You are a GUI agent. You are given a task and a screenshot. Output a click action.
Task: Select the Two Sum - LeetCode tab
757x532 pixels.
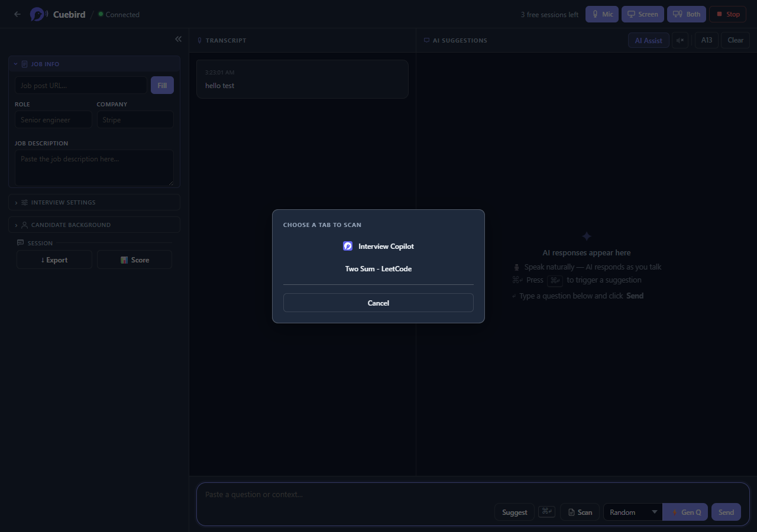click(x=378, y=268)
